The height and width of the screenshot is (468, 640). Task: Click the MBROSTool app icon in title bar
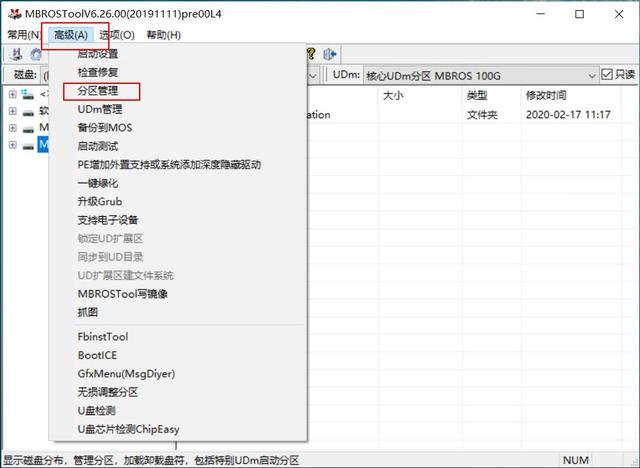tap(14, 14)
